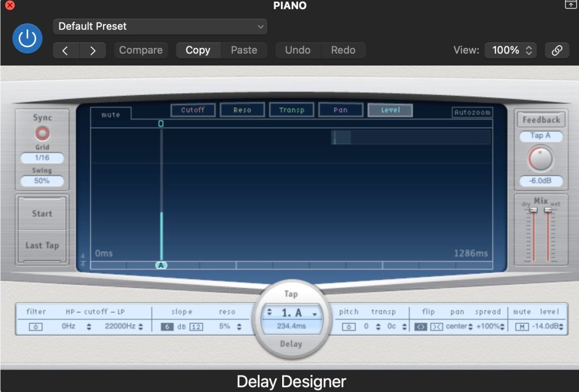
Task: Step the transp semitone 0 value
Action: point(378,326)
